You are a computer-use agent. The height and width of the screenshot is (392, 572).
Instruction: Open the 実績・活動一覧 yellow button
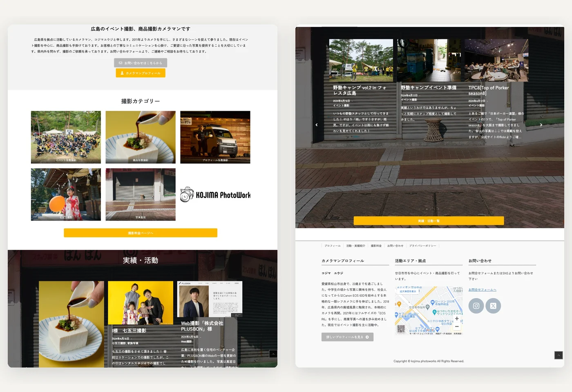pos(429,221)
